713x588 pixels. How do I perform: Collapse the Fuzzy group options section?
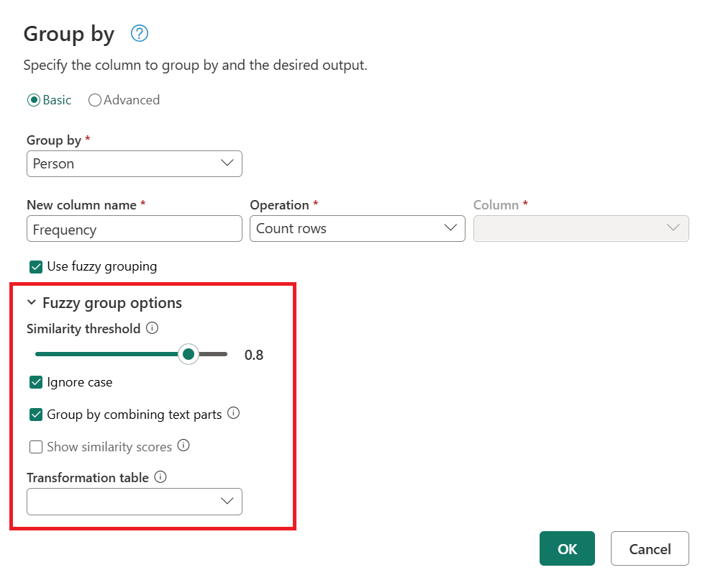pyautogui.click(x=31, y=303)
